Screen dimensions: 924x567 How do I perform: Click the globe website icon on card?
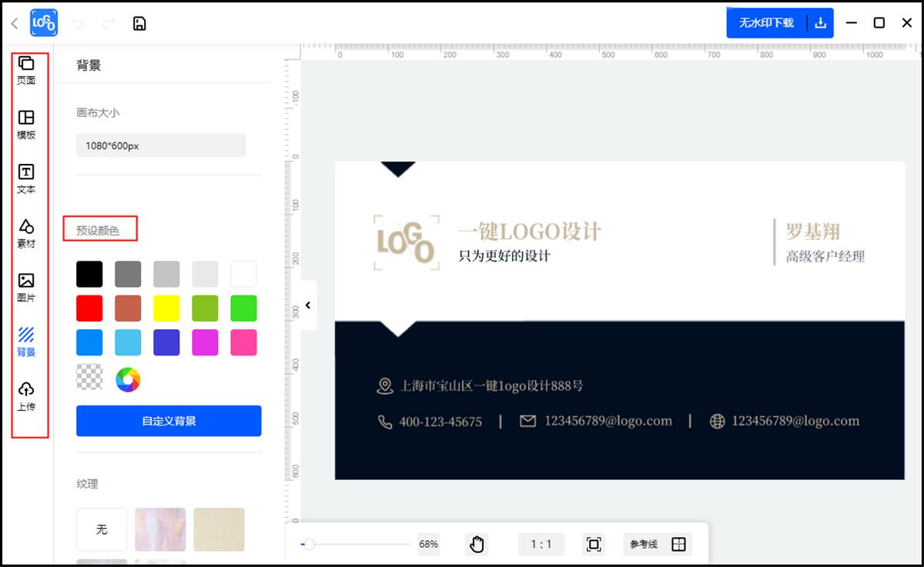(x=717, y=421)
